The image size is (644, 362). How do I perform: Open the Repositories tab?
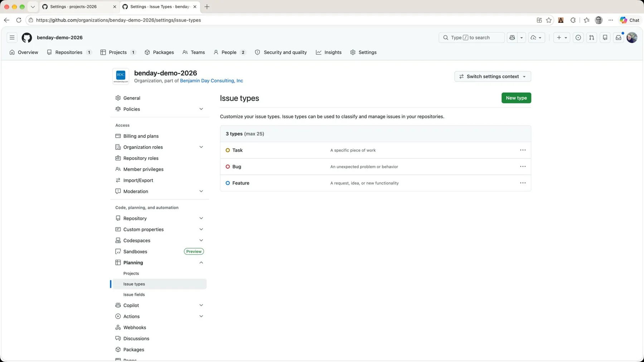click(69, 52)
